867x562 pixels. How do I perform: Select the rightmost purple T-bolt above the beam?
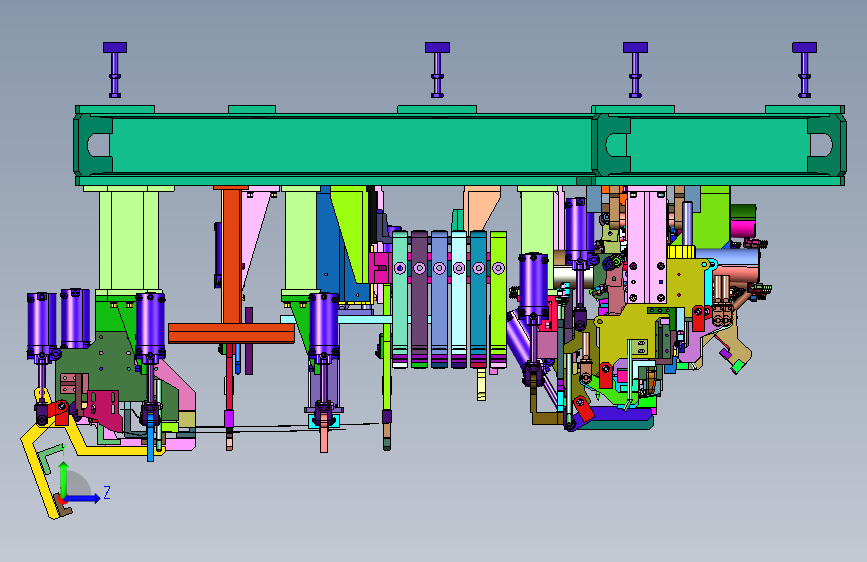805,70
